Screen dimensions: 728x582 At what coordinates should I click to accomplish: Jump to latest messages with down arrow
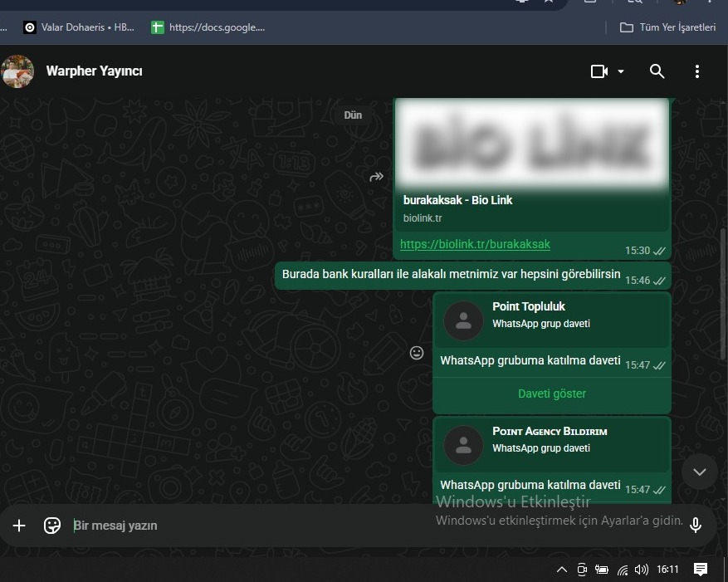[700, 472]
